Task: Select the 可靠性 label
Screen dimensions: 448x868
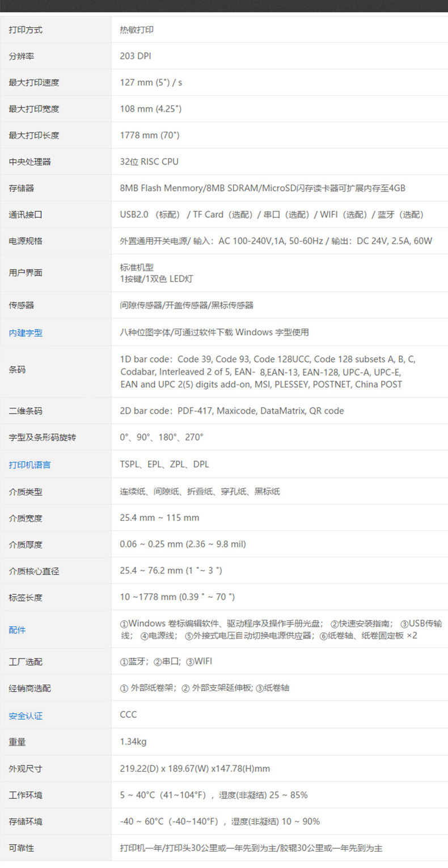Action: pos(21,849)
